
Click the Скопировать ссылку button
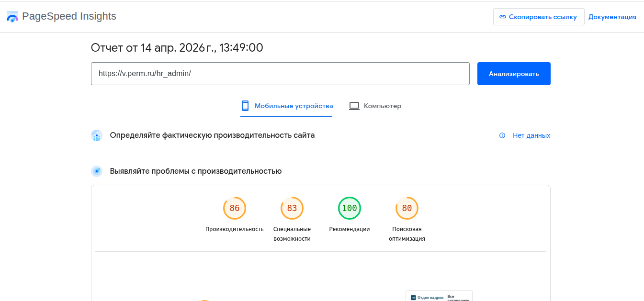(539, 17)
